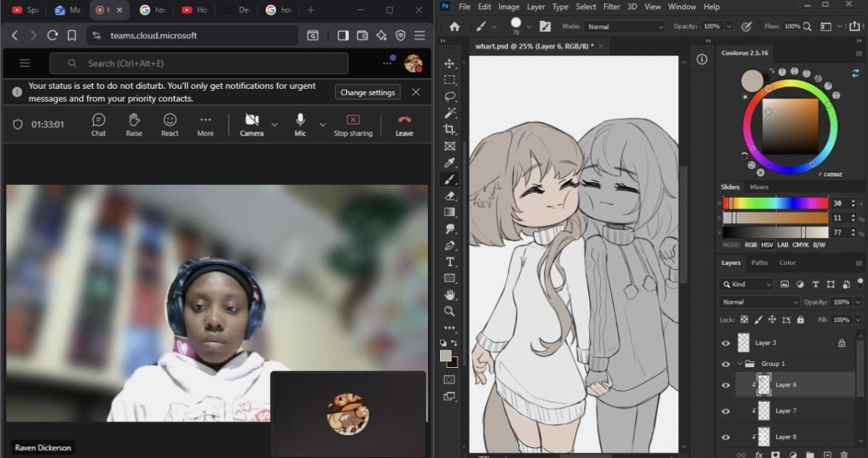Select the Move tool in Photoshop
868x458 pixels.
[450, 64]
